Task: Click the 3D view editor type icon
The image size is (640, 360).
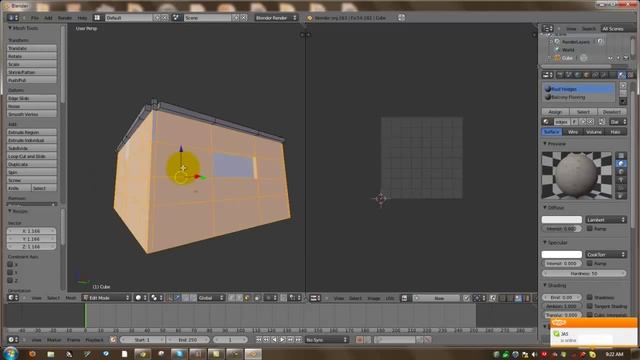Action: (x=13, y=298)
